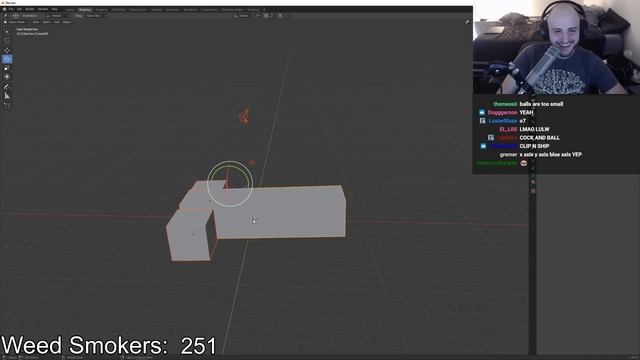The width and height of the screenshot is (640, 360).
Task: Select the Annotate pencil tool
Action: 7,86
